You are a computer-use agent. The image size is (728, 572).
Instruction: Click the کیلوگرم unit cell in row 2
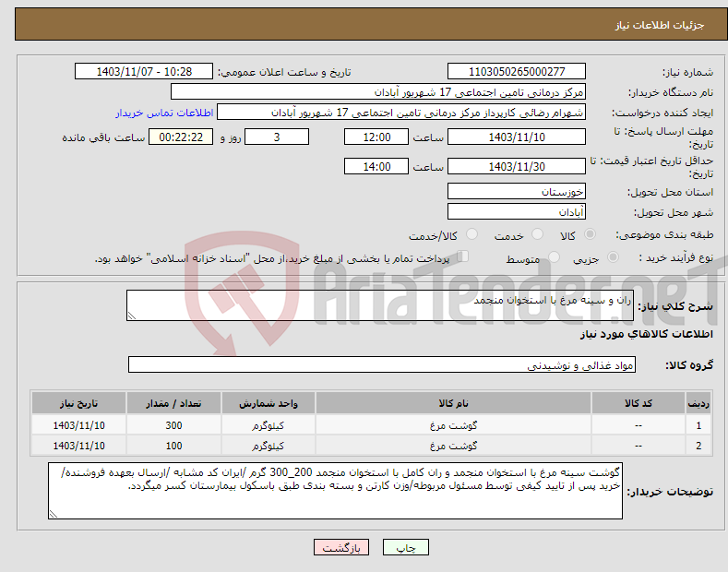pos(268,446)
